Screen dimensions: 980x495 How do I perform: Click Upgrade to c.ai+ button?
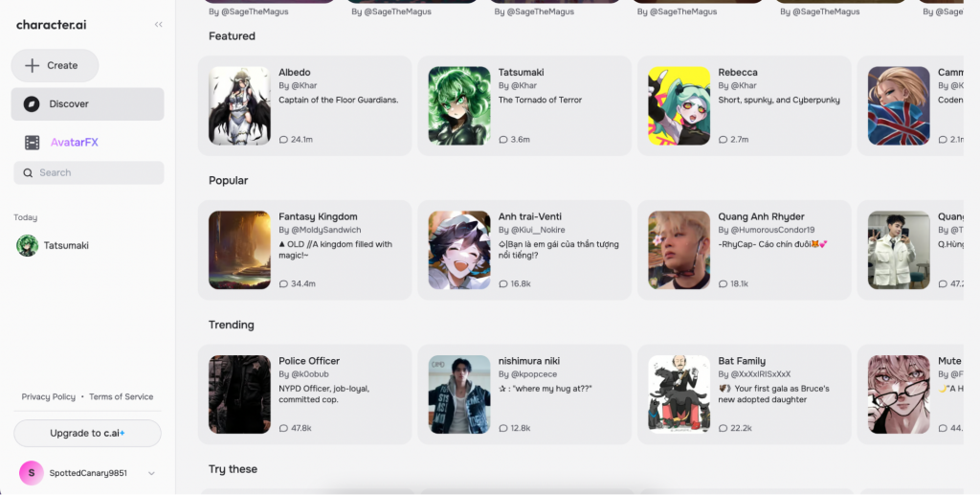tap(87, 433)
